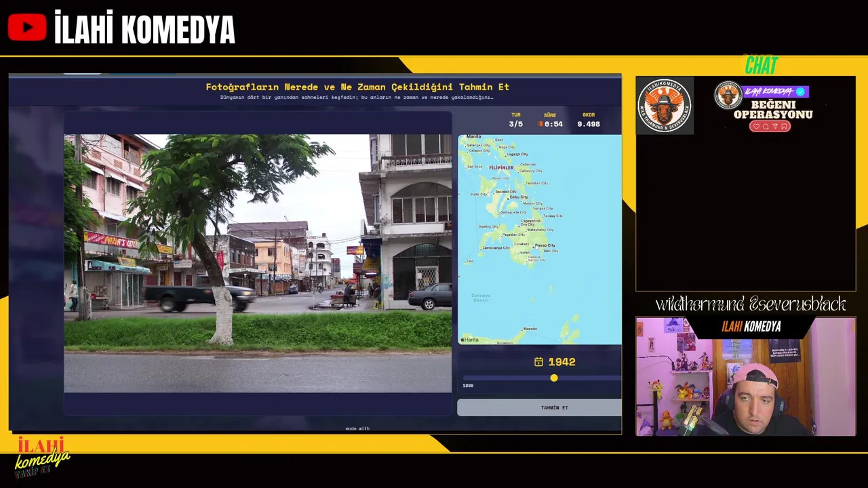The image size is (868, 488).
Task: Click the Apple Harita map attribution
Action: pos(470,340)
